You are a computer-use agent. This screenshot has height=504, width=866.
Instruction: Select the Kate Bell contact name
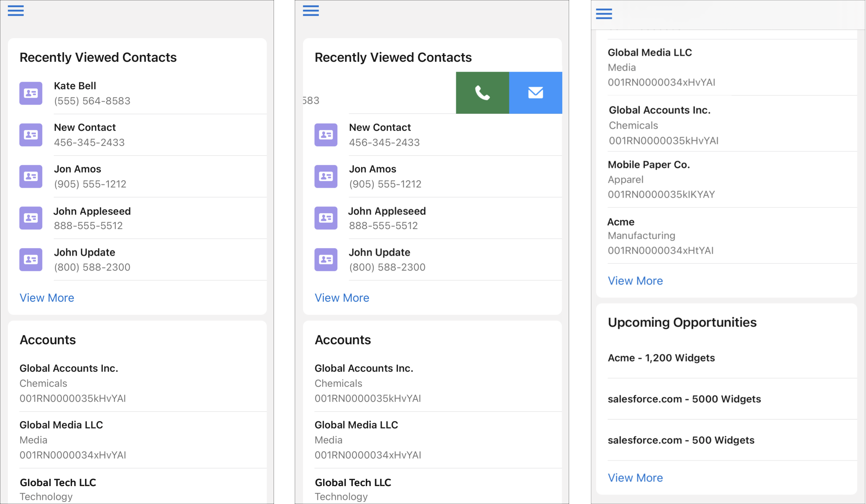point(75,86)
